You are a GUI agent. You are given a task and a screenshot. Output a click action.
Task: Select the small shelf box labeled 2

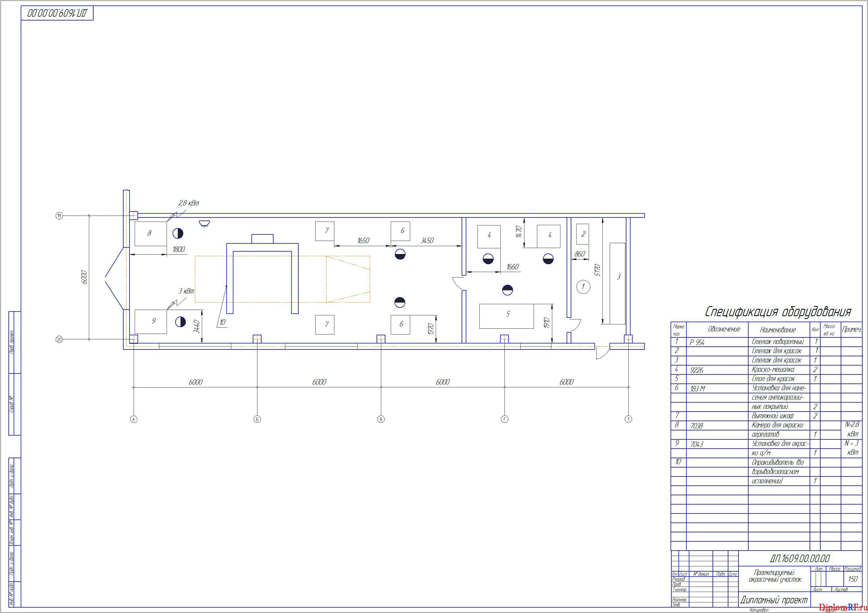coord(582,234)
